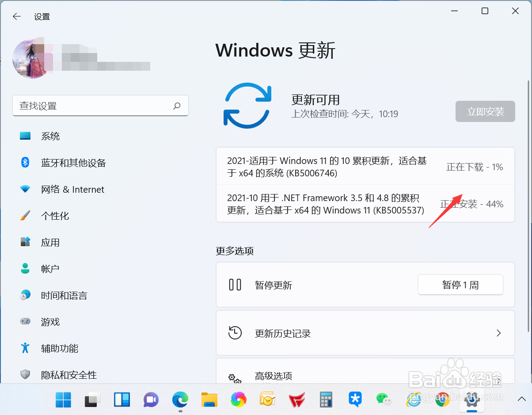Click the 隐私和安全性 shield icon
This screenshot has width=532, height=415.
[25, 375]
